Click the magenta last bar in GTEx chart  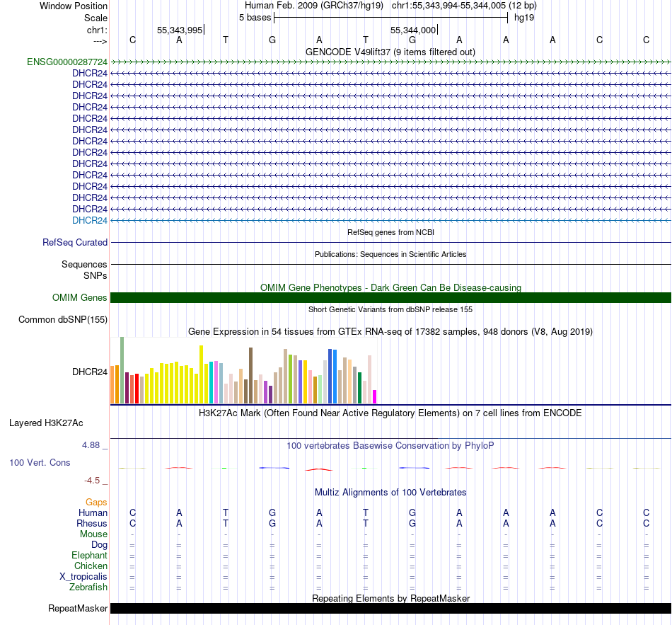(x=375, y=397)
